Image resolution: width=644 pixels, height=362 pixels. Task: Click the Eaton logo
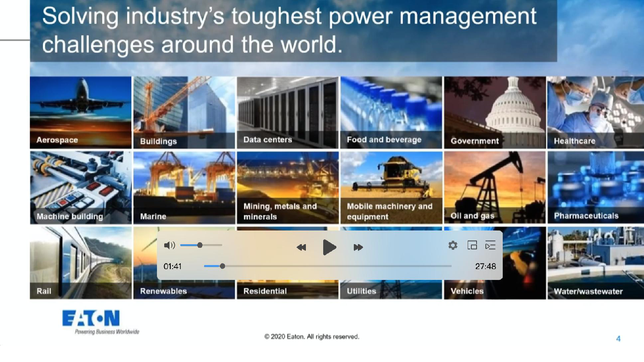coord(101,322)
